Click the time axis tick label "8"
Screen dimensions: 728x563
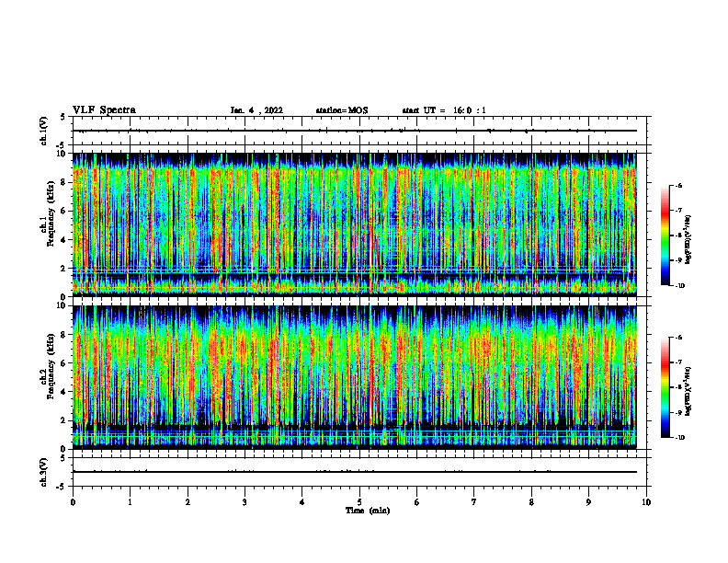531,502
